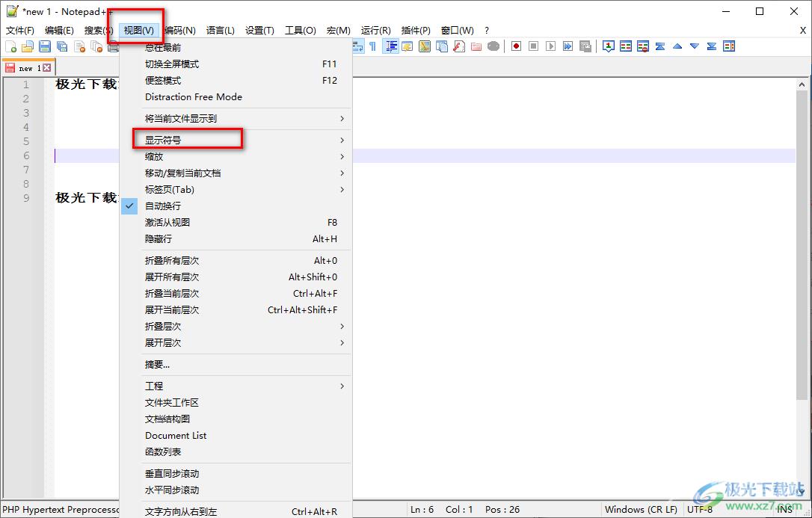Go to next difference down-arrow icon
812x518 pixels.
[x=695, y=46]
